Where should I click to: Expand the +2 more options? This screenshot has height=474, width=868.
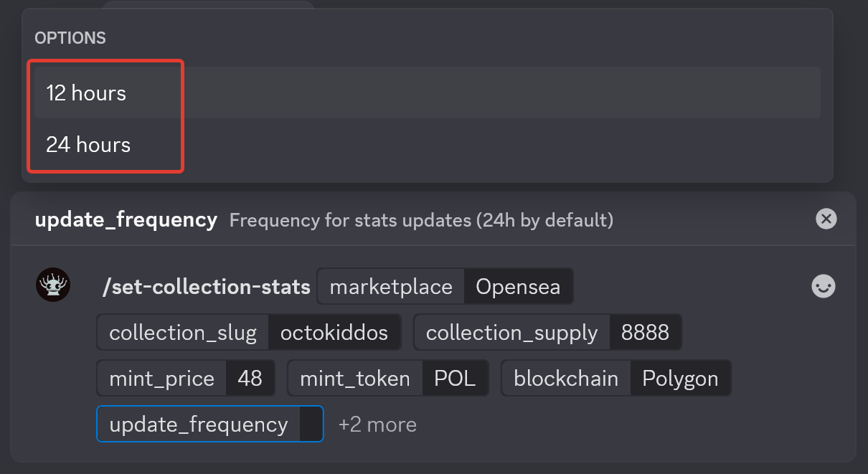(377, 425)
